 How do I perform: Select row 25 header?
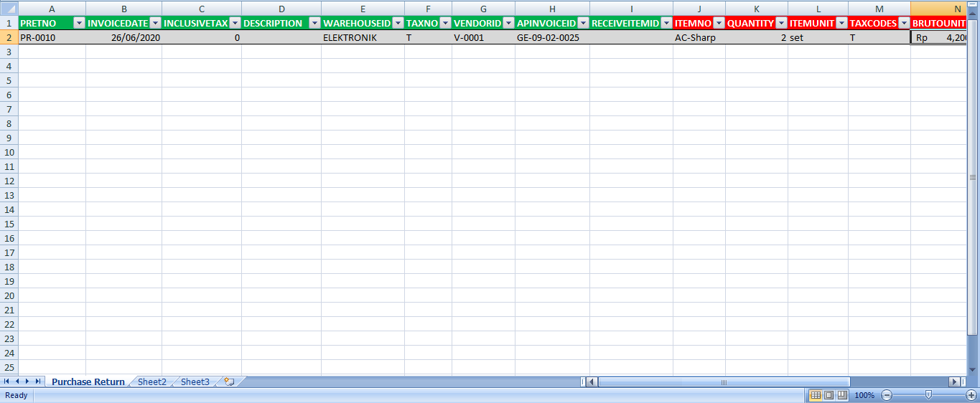point(9,367)
